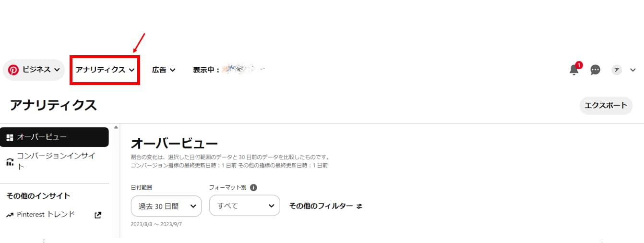This screenshot has width=644, height=243.
Task: Click the Conversion Insights chart icon
Action: (10, 162)
